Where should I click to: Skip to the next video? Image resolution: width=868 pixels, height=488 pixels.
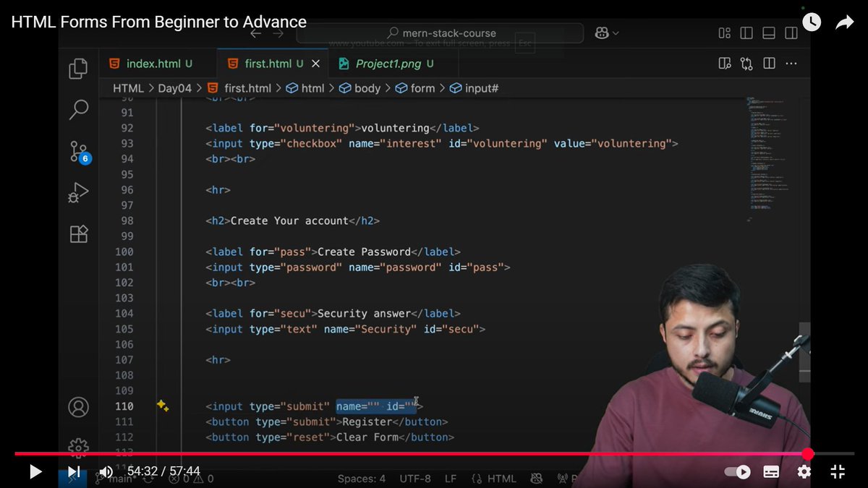click(73, 472)
